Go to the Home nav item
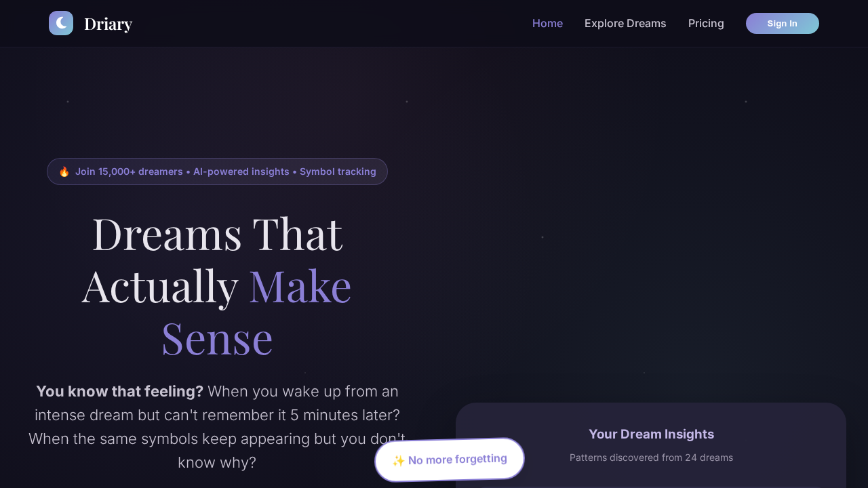The height and width of the screenshot is (488, 868). (547, 23)
